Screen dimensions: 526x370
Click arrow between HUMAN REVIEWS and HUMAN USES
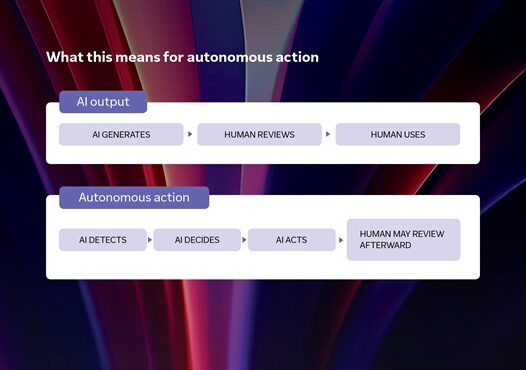(328, 134)
